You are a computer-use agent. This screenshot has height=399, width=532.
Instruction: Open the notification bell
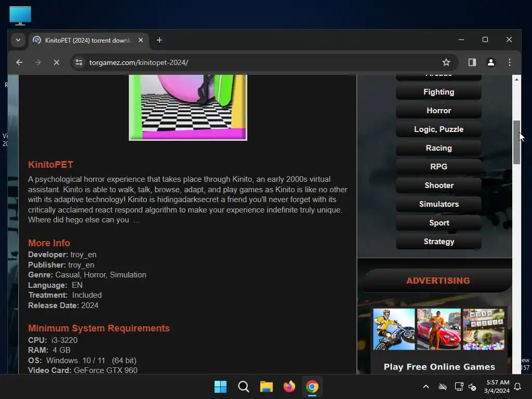coord(518,387)
